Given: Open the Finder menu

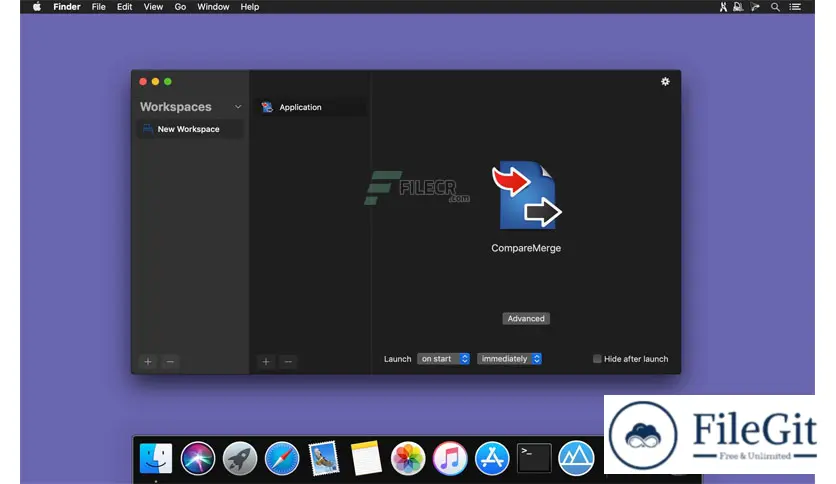Looking at the screenshot, I should coord(67,7).
